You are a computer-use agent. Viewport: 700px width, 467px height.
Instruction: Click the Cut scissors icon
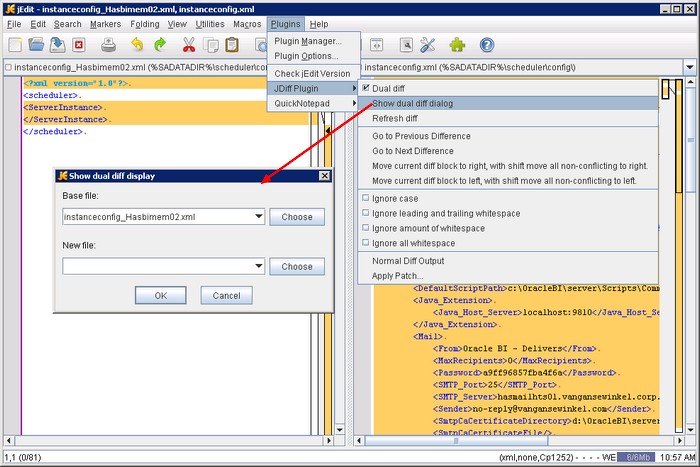(x=188, y=45)
